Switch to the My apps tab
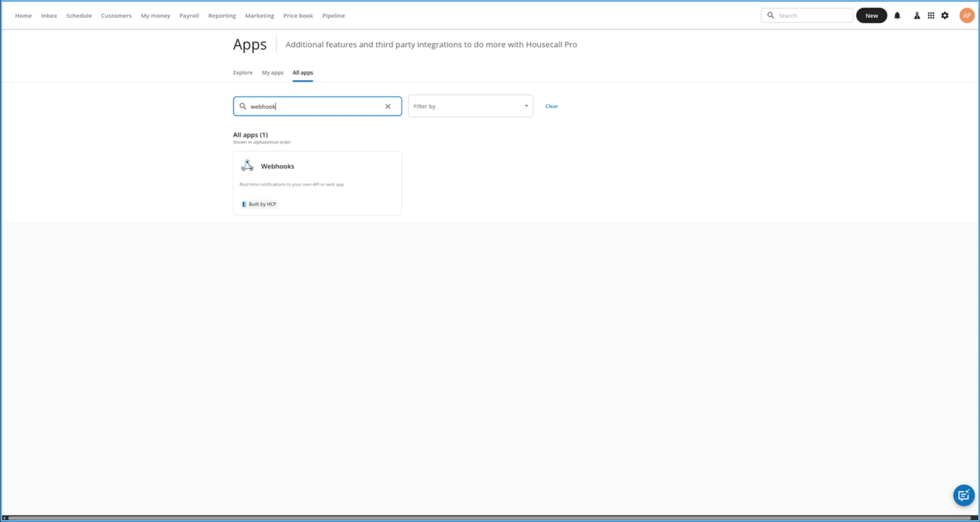980x522 pixels. [x=272, y=73]
